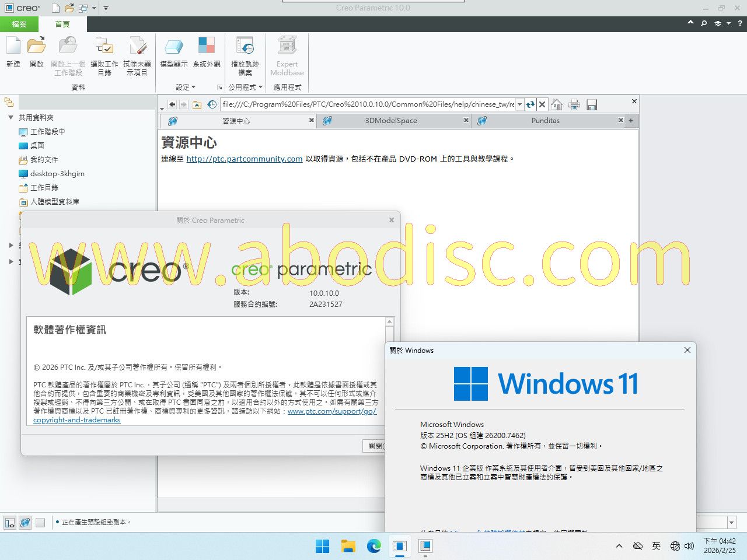Image resolution: width=747 pixels, height=560 pixels.
Task: Toggle the navigator panel display in status bar
Action: pos(10,523)
